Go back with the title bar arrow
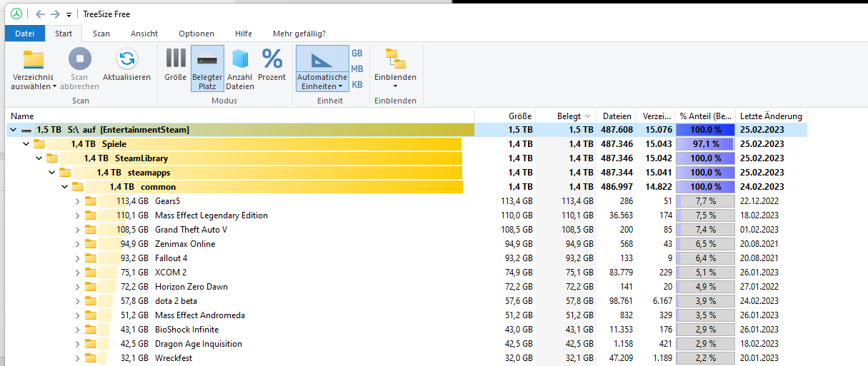The width and height of the screenshot is (868, 366). click(41, 14)
